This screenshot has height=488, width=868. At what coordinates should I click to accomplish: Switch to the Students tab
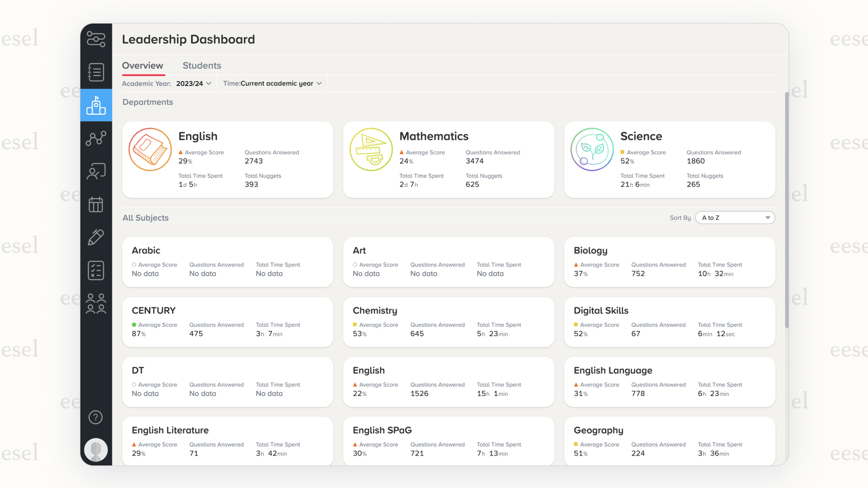point(202,66)
